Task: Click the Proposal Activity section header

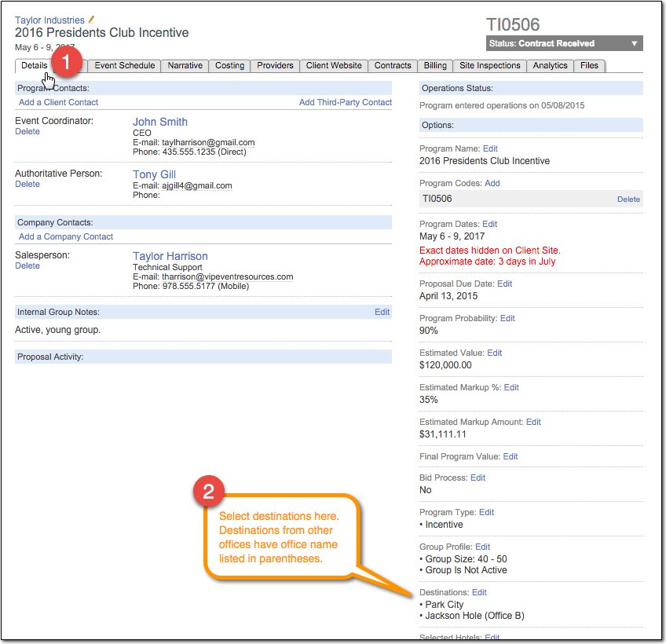Action: 203,357
